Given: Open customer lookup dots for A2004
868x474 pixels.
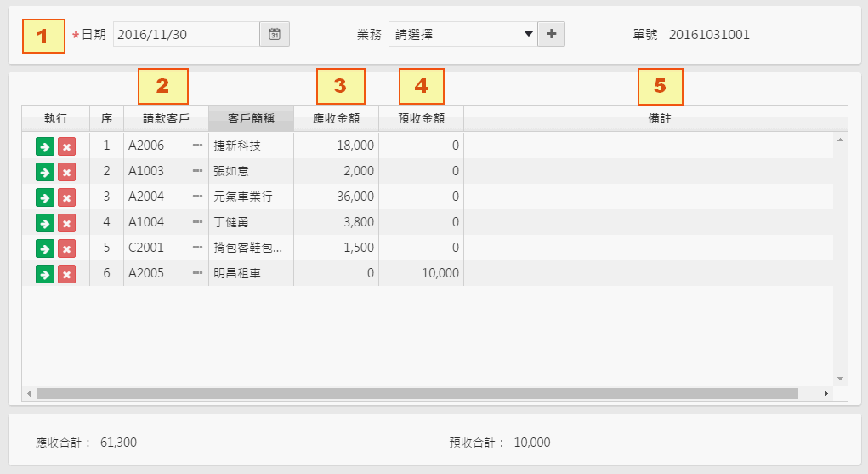Looking at the screenshot, I should 197,197.
